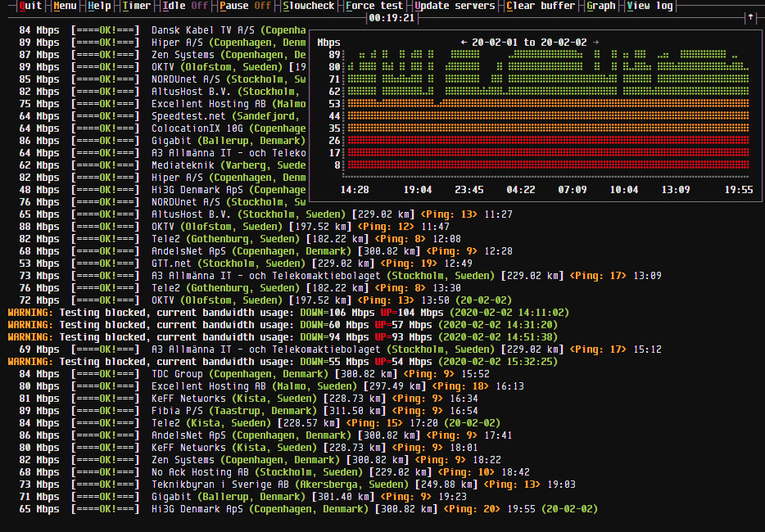Click the warning with DOWN=94 Mbps
Screen dimensions: 765x532
pyautogui.click(x=283, y=337)
